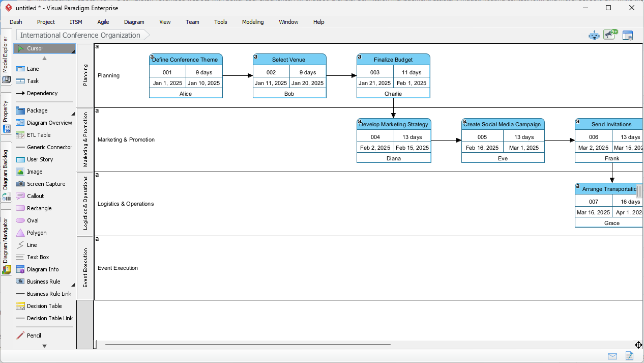
Task: Select the Task tool from the palette
Action: point(32,81)
